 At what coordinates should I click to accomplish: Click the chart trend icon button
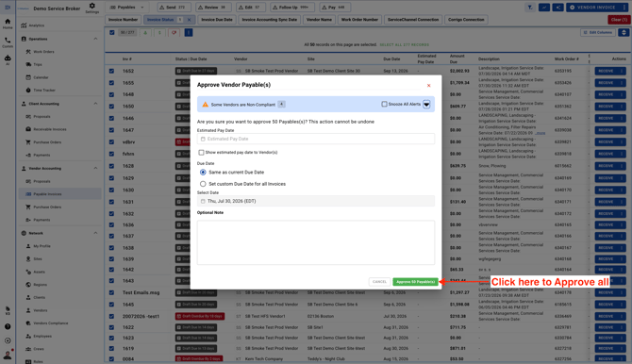click(544, 8)
